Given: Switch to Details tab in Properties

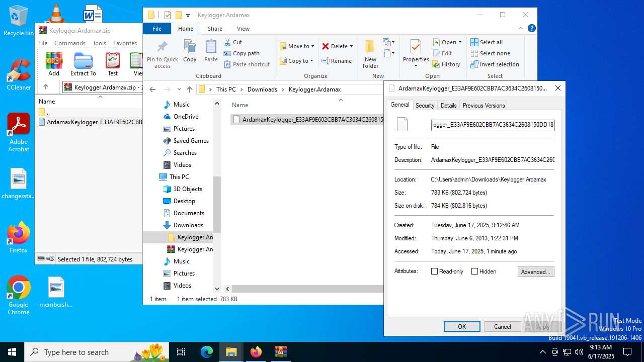Looking at the screenshot, I should 448,106.
